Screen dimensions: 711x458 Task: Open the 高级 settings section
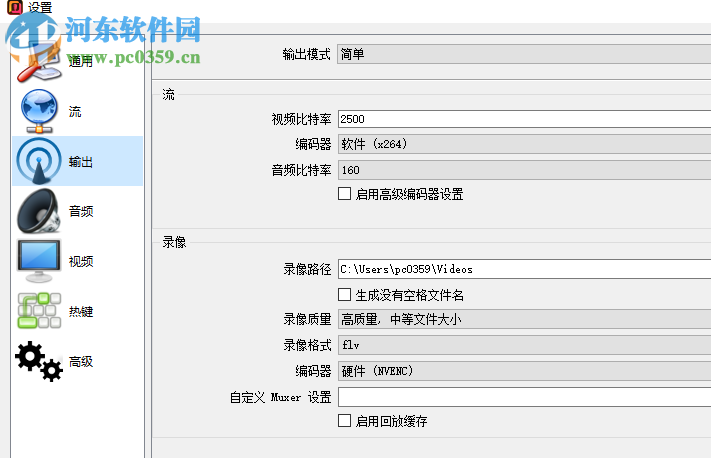pyautogui.click(x=78, y=361)
